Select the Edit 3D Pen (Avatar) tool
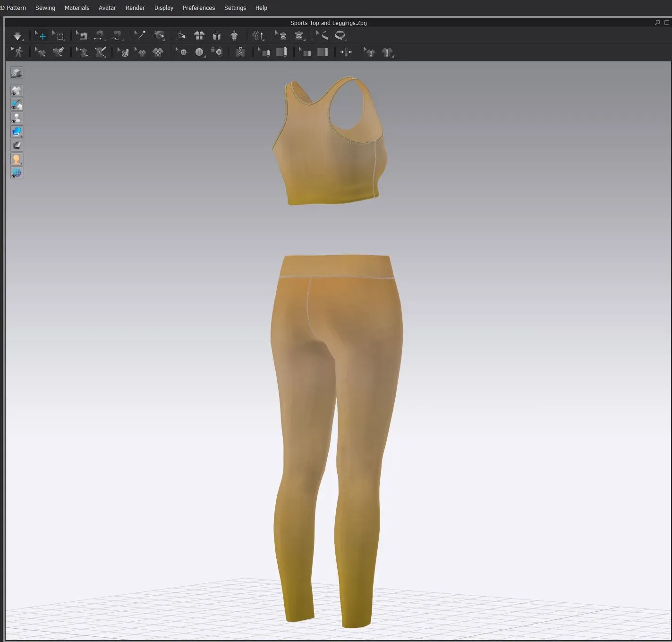 pyautogui.click(x=82, y=52)
